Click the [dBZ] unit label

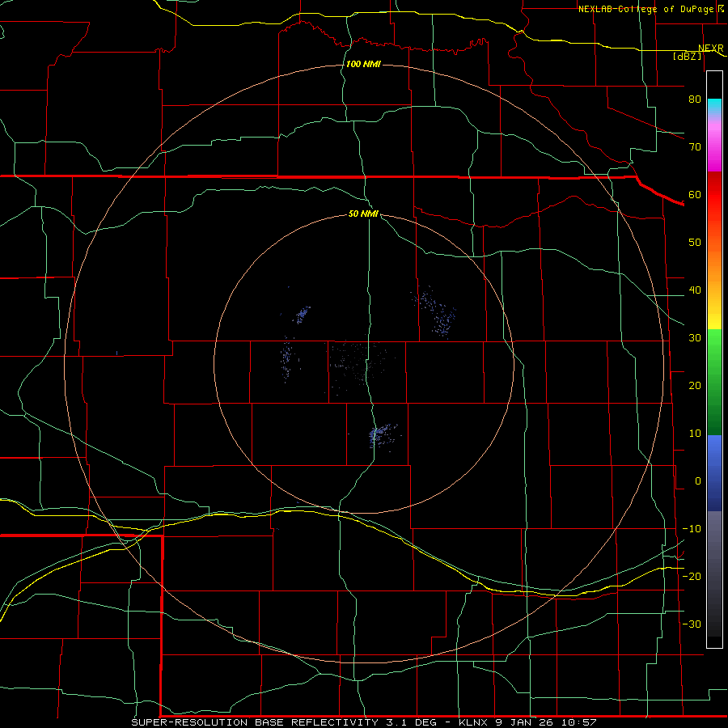tap(687, 57)
